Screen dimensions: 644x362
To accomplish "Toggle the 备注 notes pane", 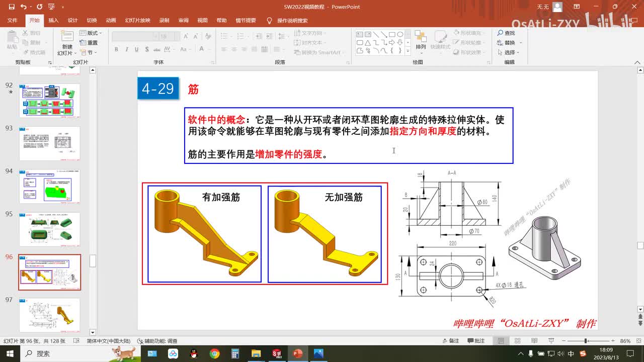I will [450, 341].
